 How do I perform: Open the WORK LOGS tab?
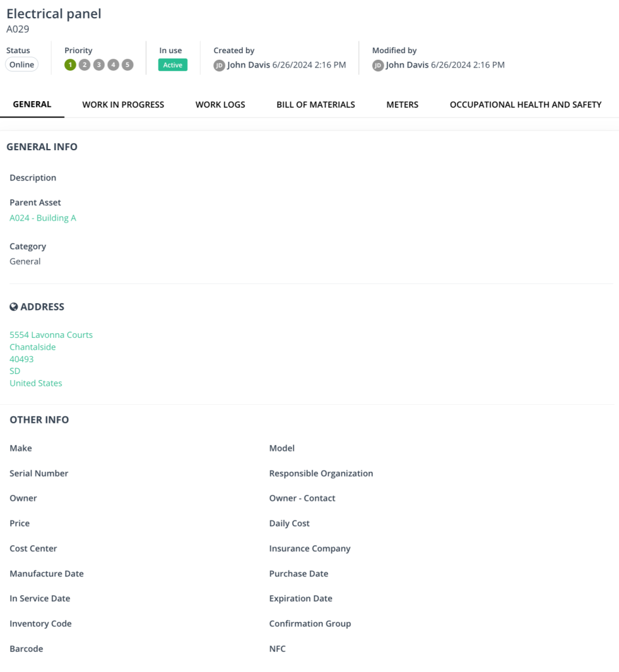pos(220,104)
